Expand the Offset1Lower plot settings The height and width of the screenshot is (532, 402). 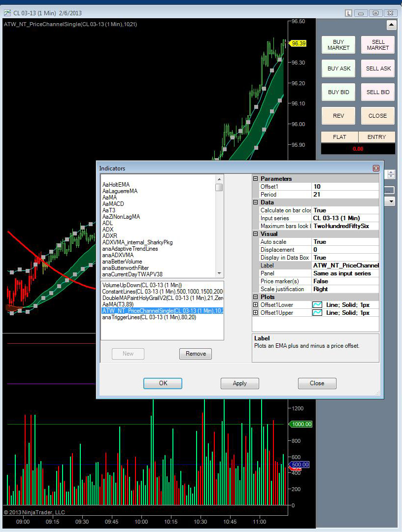256,305
